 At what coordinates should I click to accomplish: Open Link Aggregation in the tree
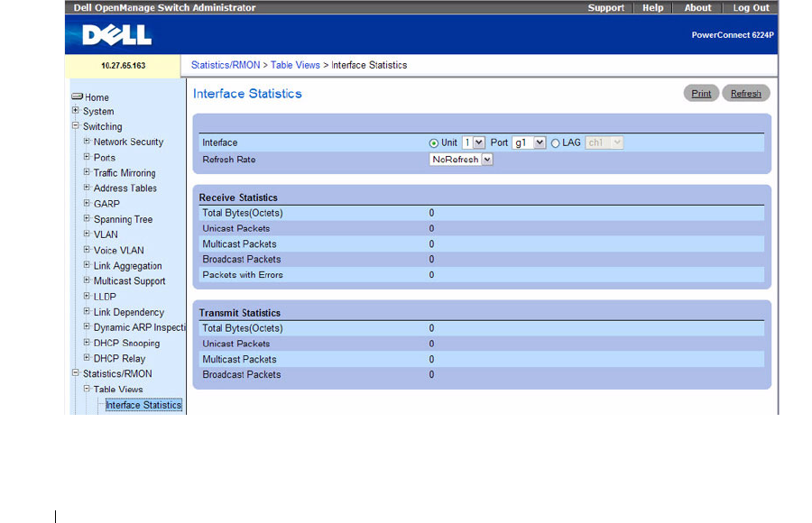click(128, 266)
